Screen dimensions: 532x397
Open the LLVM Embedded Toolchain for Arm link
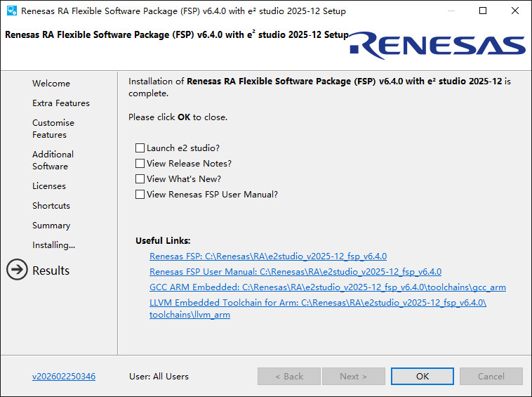(317, 308)
